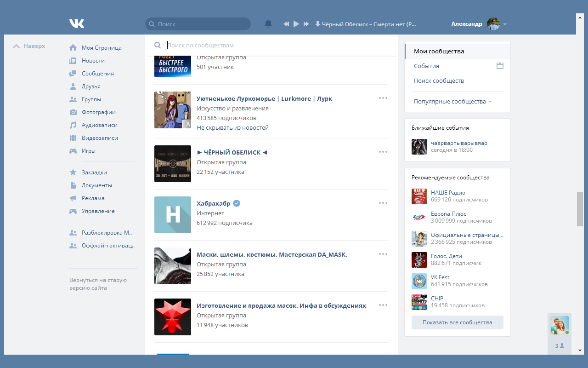Image resolution: width=588 pixels, height=368 pixels.
Task: Open upcoming event чавварпыварывяар
Action: coord(459,143)
